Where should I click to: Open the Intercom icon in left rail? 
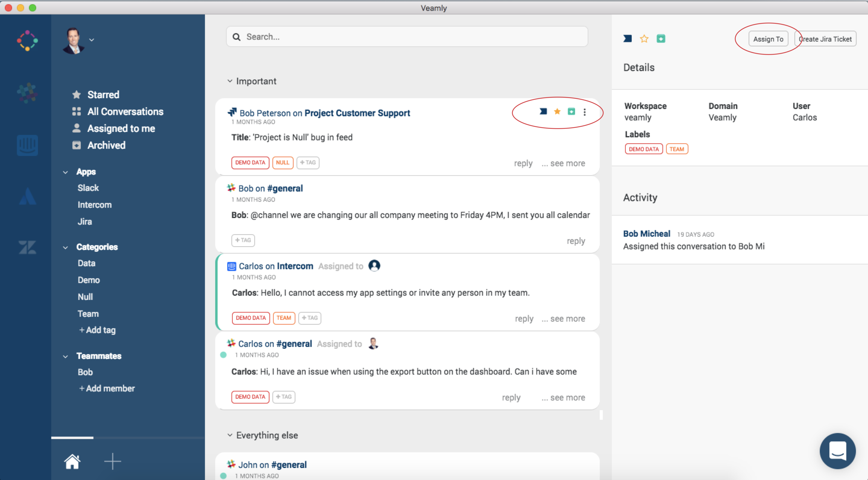(27, 145)
